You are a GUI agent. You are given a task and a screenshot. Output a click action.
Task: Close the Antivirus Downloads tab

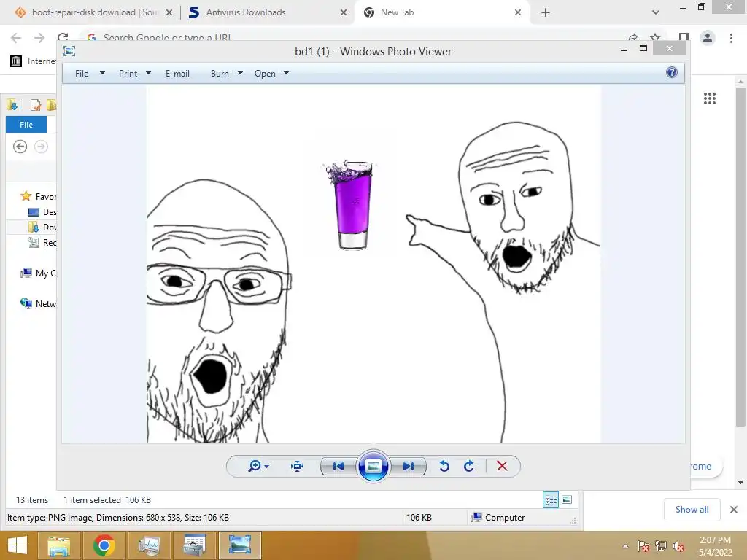pyautogui.click(x=344, y=12)
